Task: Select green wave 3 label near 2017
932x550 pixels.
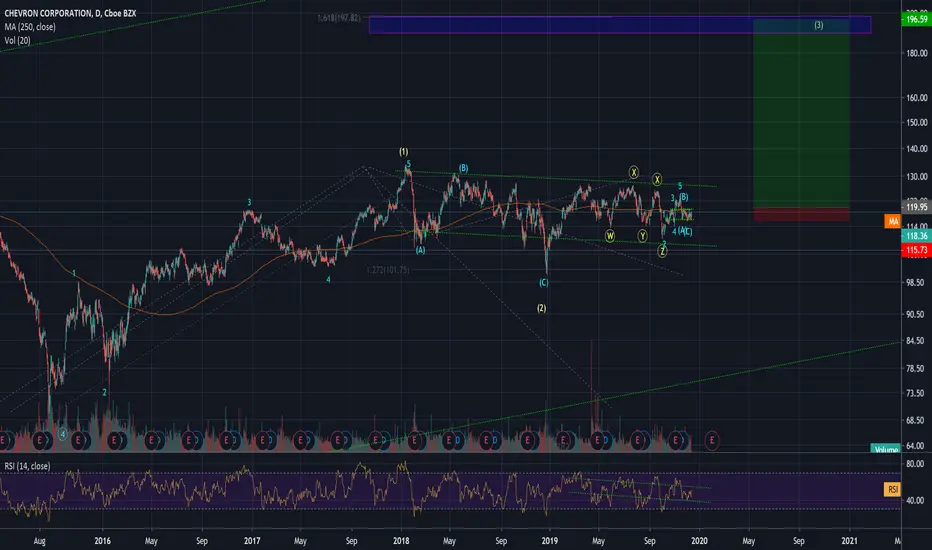Action: pos(250,202)
